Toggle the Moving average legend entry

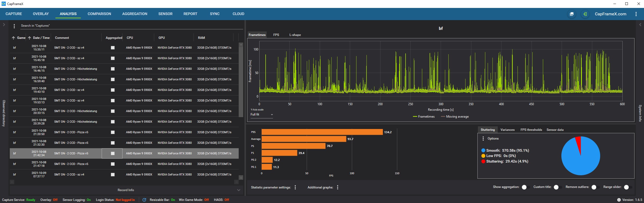point(455,117)
